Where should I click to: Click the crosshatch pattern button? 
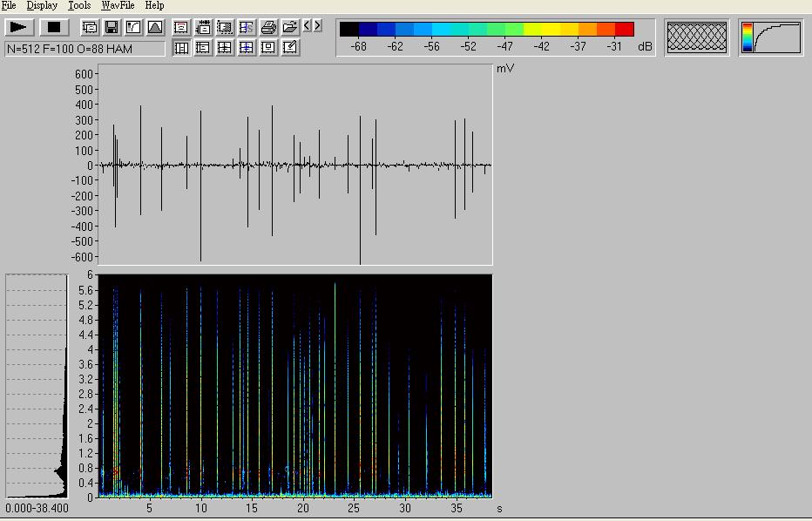coord(696,37)
